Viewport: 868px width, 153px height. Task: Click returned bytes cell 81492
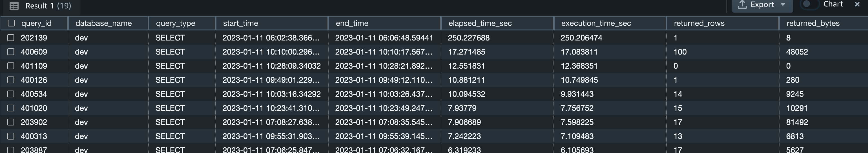[797, 122]
